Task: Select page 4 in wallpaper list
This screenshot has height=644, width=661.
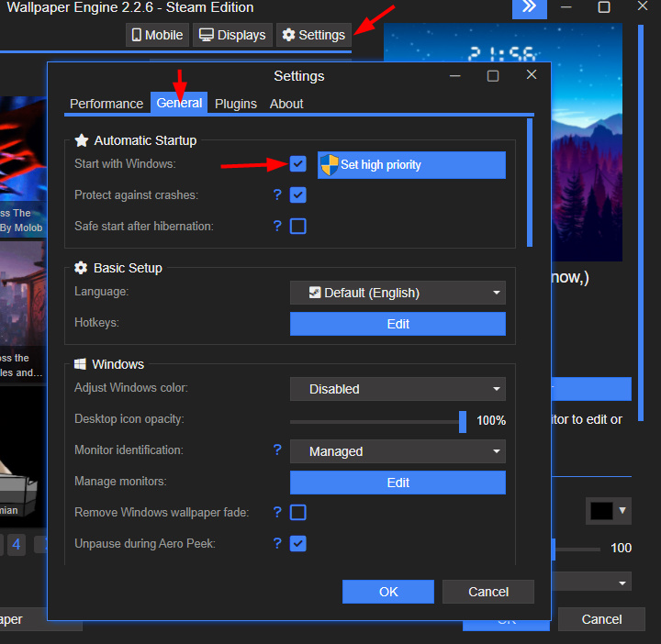Action: pos(16,545)
